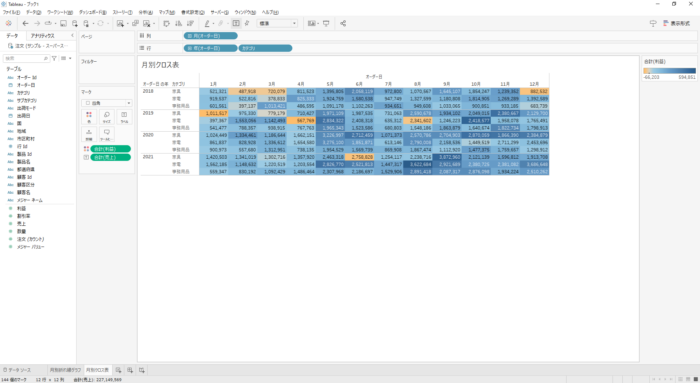Sort ascending toolbar icon

pyautogui.click(x=179, y=24)
